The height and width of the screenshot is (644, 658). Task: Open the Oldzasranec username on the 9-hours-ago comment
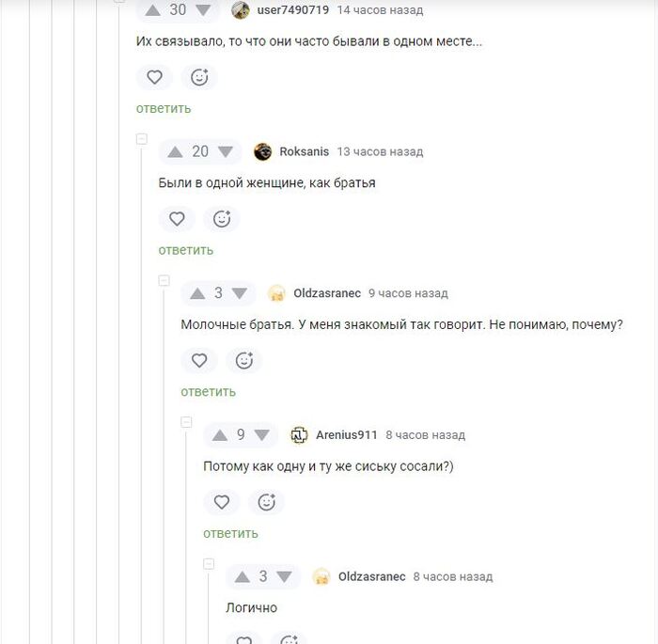[x=327, y=293]
